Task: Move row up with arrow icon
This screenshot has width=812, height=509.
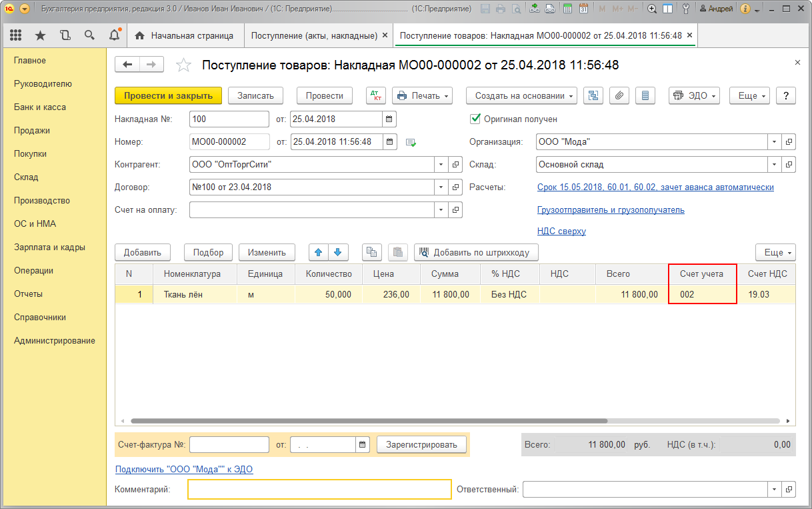Action: coord(319,252)
